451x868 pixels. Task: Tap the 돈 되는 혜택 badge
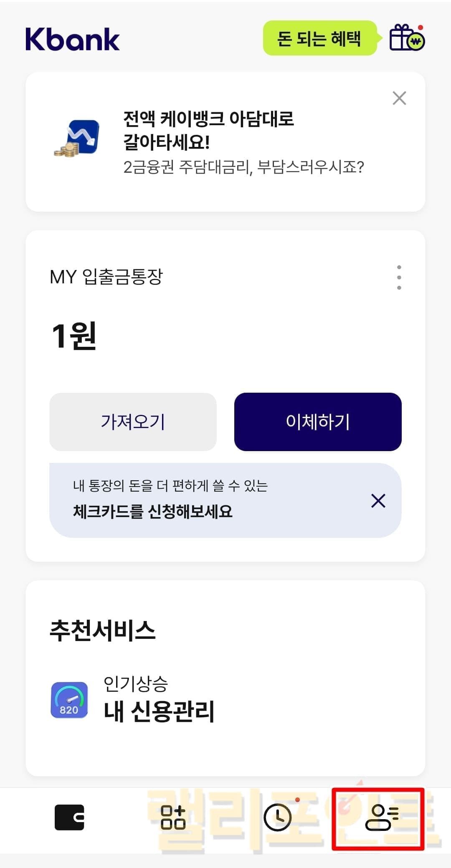(x=319, y=38)
